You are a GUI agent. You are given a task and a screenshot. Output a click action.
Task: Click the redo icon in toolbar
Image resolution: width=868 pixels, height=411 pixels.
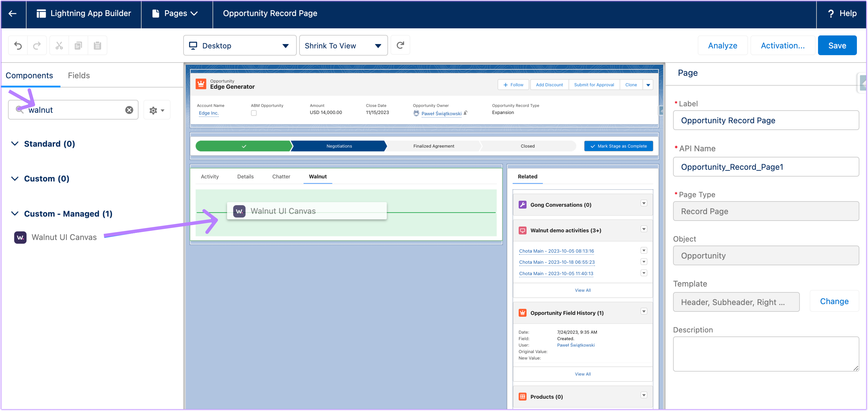pos(37,45)
